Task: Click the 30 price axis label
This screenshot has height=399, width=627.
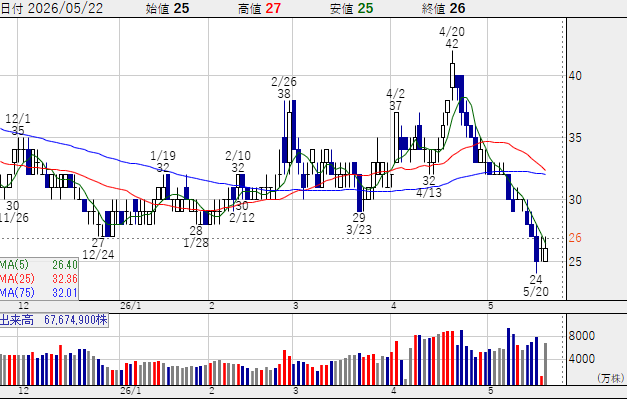Action: [575, 200]
